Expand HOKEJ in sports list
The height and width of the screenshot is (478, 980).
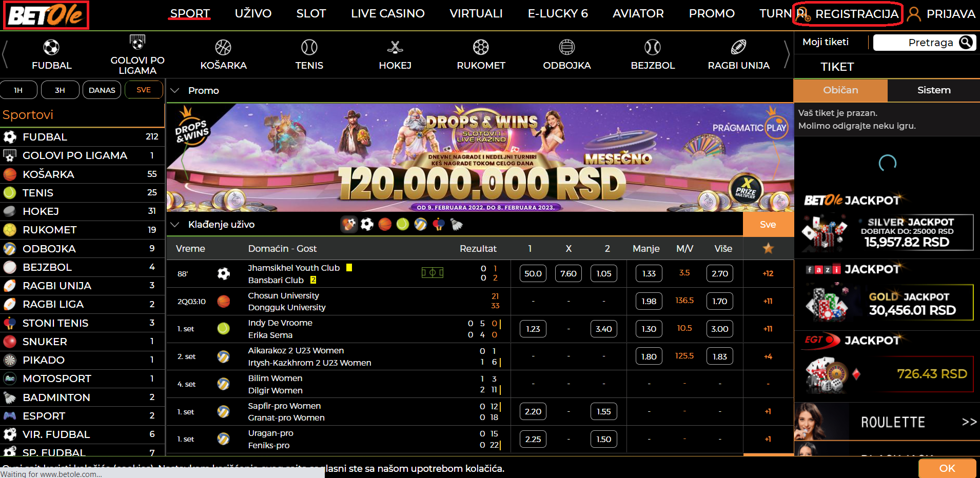coord(82,211)
